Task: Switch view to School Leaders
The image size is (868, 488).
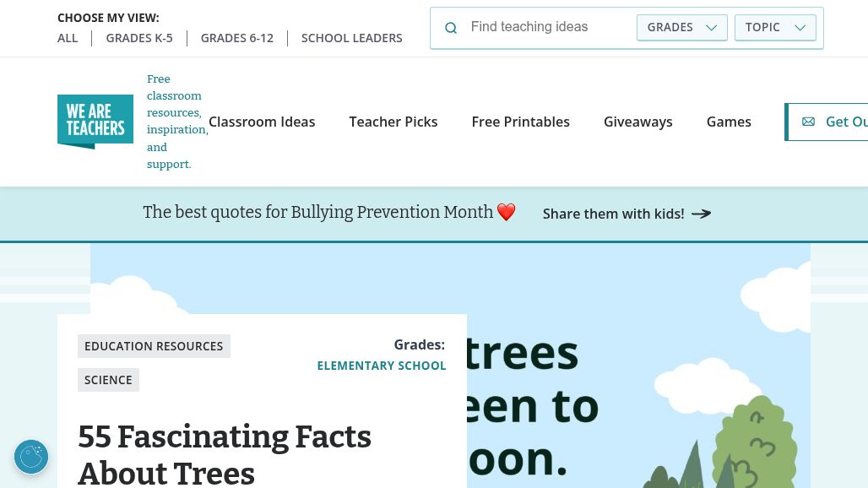Action: click(351, 38)
